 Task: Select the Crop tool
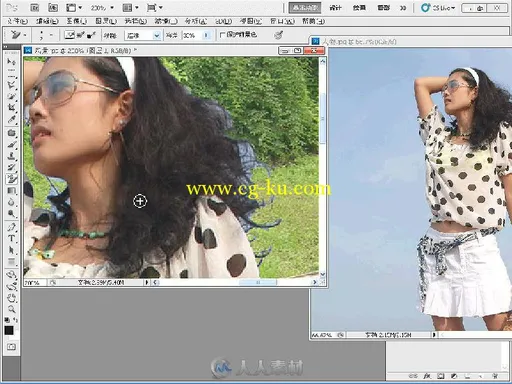tap(11, 108)
